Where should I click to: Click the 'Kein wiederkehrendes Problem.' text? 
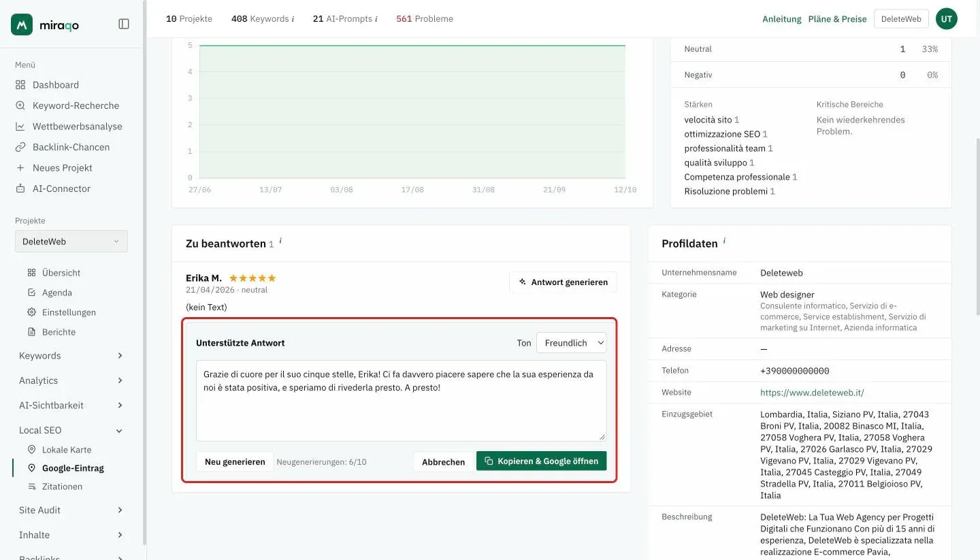(x=861, y=125)
